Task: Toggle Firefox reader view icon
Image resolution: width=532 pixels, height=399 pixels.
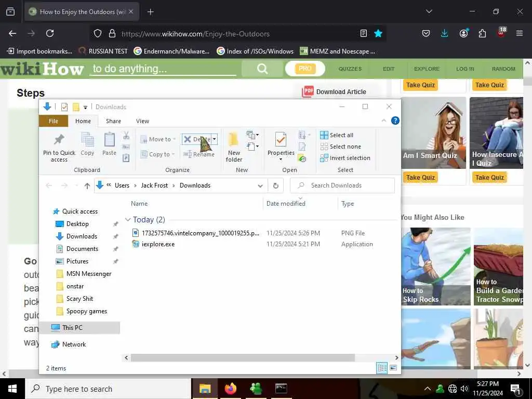Action: [364, 33]
